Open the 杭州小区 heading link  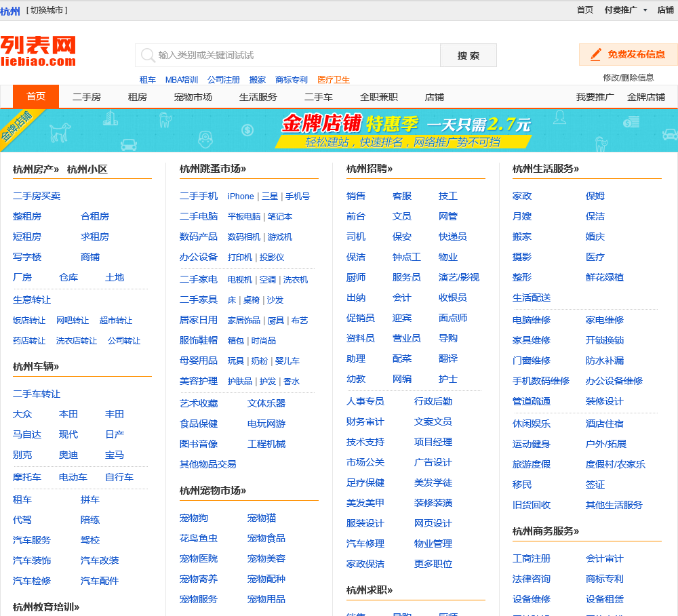point(87,169)
